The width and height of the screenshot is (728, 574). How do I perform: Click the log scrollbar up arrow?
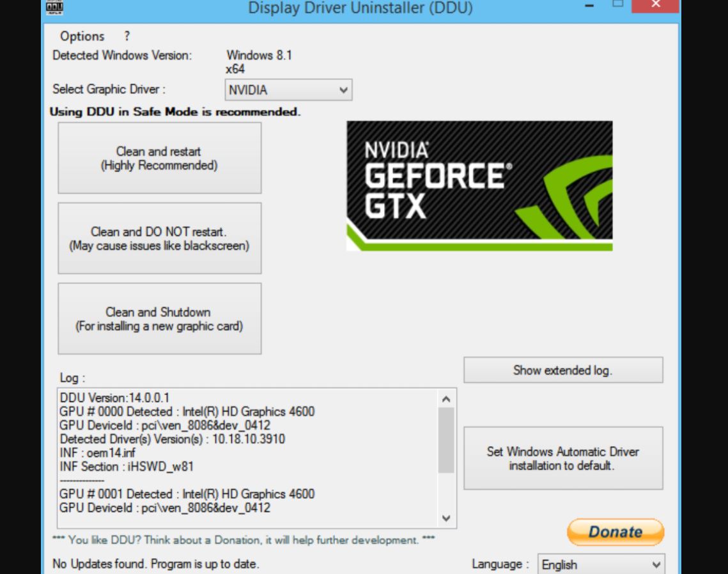tap(446, 399)
